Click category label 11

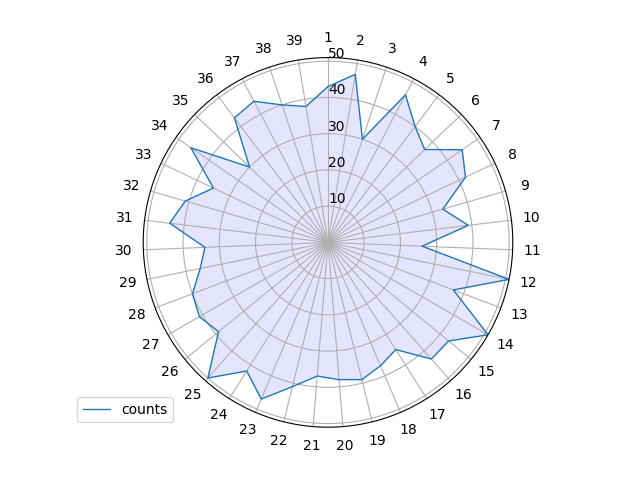pos(532,250)
